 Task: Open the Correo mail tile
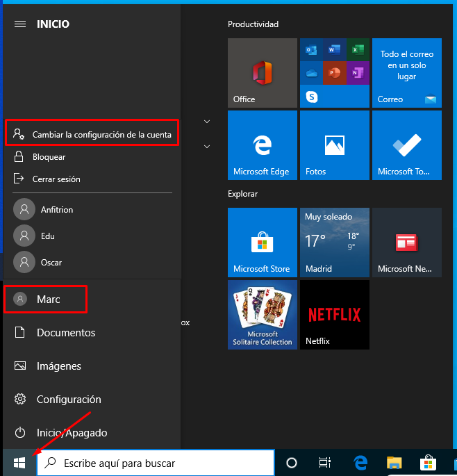(x=406, y=73)
